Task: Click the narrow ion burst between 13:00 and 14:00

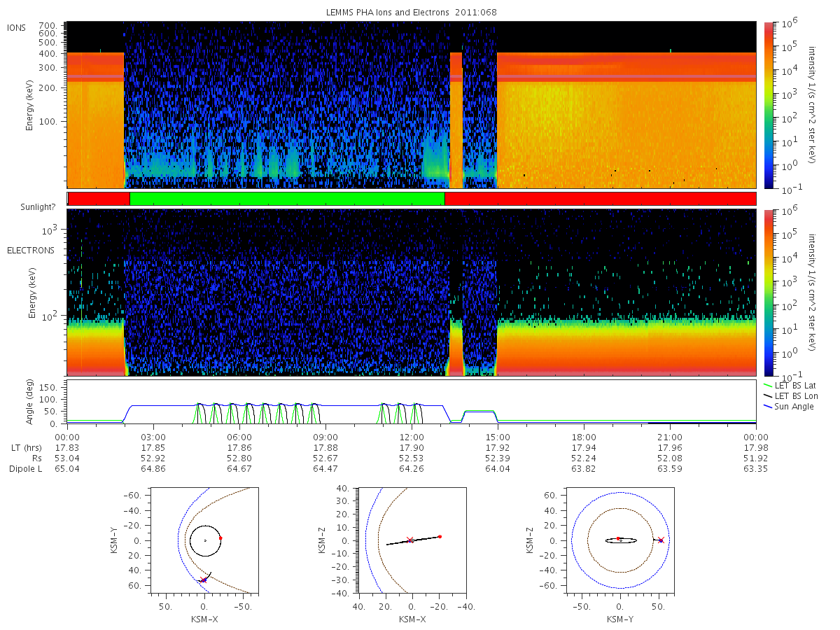Action: 456,120
